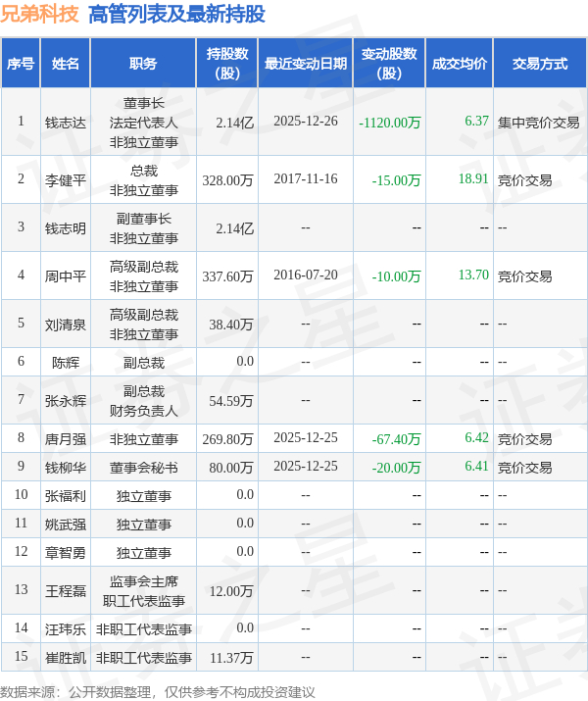Click the name 陈辉
The image size is (588, 701).
(66, 362)
